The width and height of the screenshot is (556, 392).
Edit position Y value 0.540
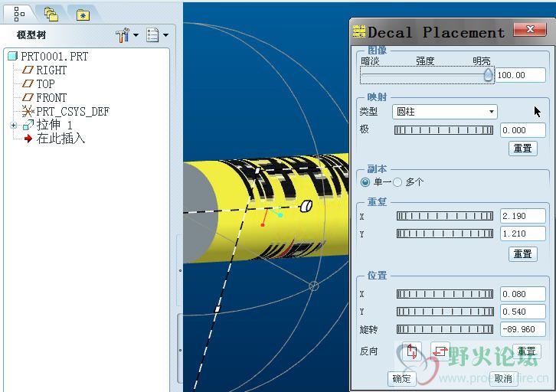pos(522,312)
